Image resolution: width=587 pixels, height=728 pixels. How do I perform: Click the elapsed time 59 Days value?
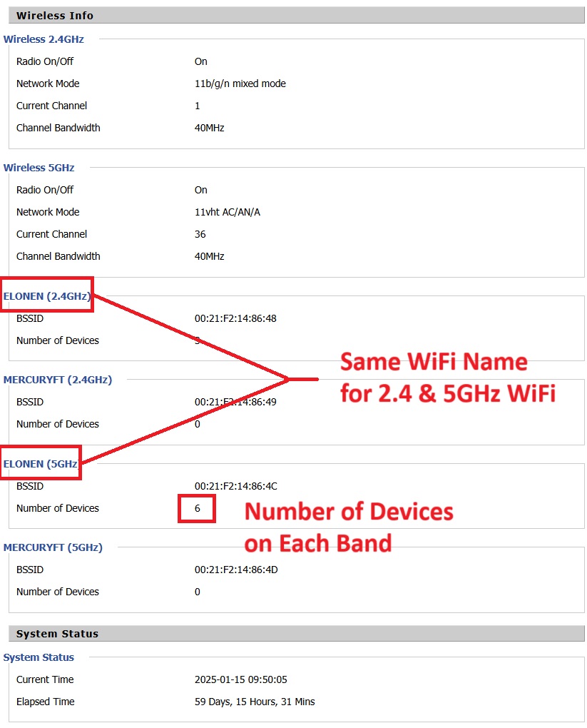(x=255, y=702)
